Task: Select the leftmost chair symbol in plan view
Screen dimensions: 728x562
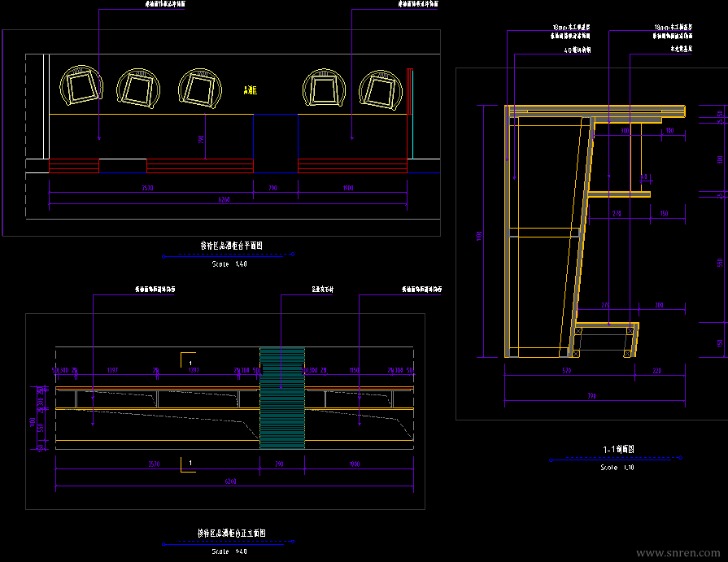Action: [x=81, y=86]
